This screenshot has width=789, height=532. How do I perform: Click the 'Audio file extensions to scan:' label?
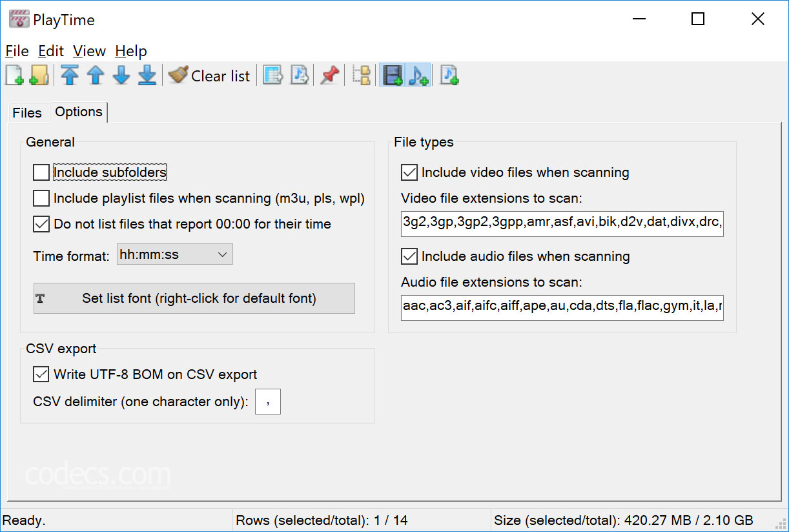pyautogui.click(x=492, y=282)
